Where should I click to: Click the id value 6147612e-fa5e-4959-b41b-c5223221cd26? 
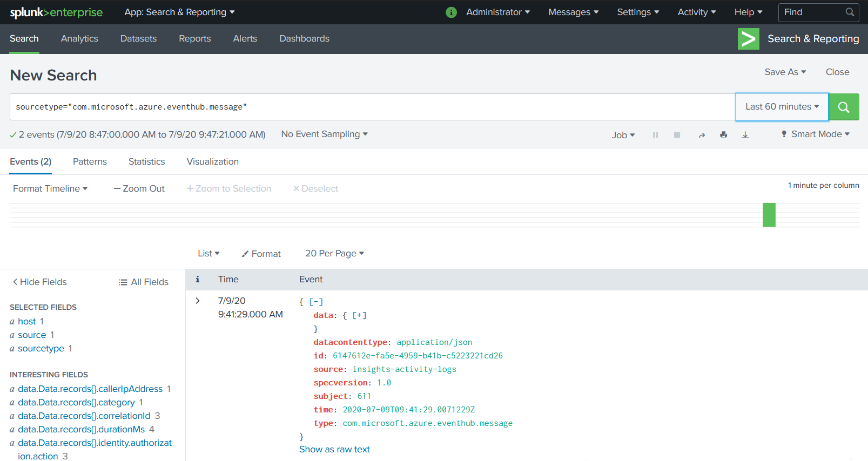[x=418, y=356]
